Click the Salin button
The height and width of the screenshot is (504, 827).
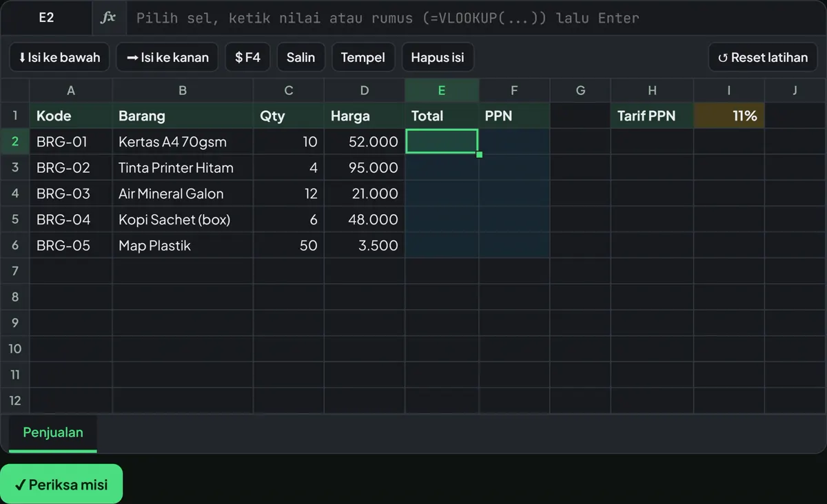[300, 57]
